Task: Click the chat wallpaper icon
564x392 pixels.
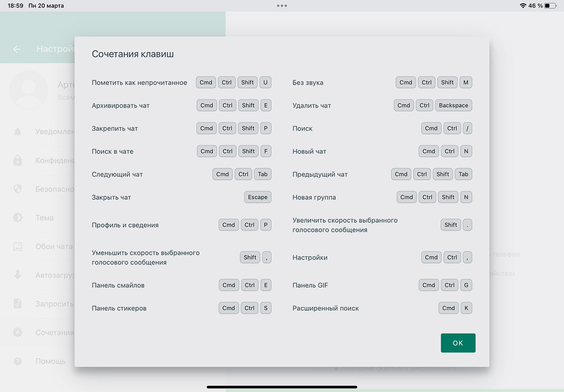Action: click(x=18, y=246)
